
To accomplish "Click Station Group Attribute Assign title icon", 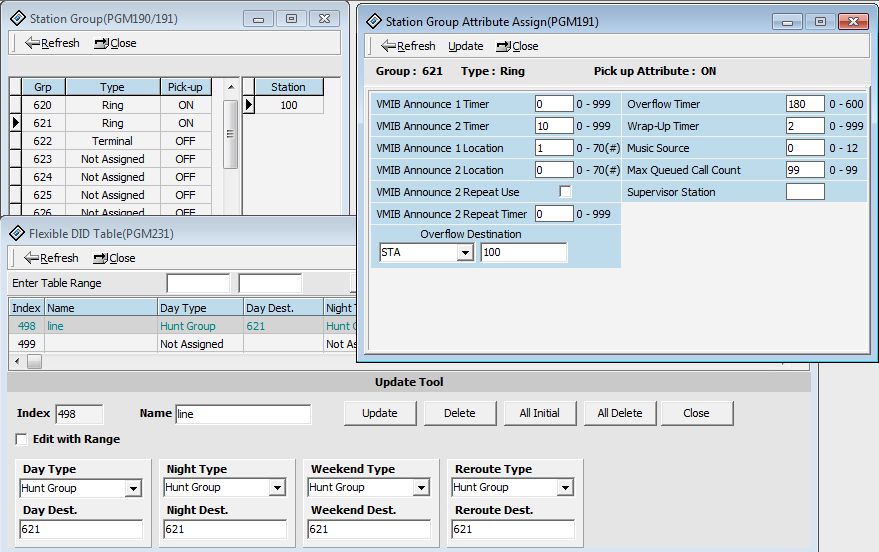I will click(x=372, y=21).
